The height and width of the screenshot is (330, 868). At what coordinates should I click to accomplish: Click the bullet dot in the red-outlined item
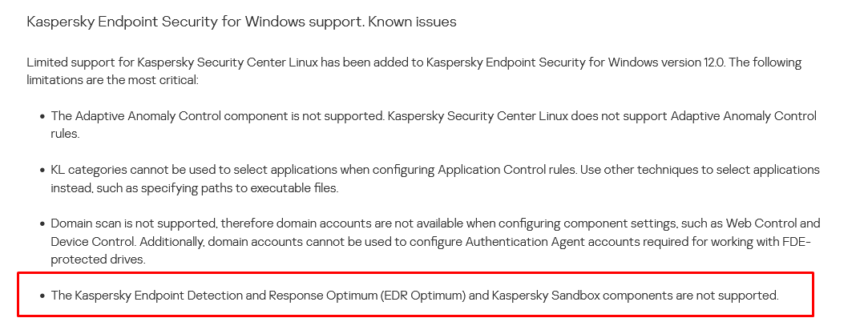pos(42,296)
